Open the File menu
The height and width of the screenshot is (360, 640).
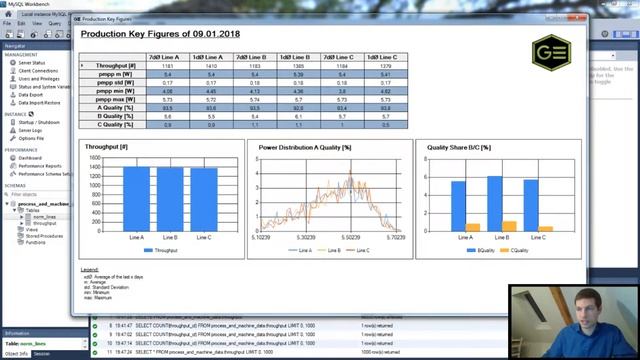7,24
